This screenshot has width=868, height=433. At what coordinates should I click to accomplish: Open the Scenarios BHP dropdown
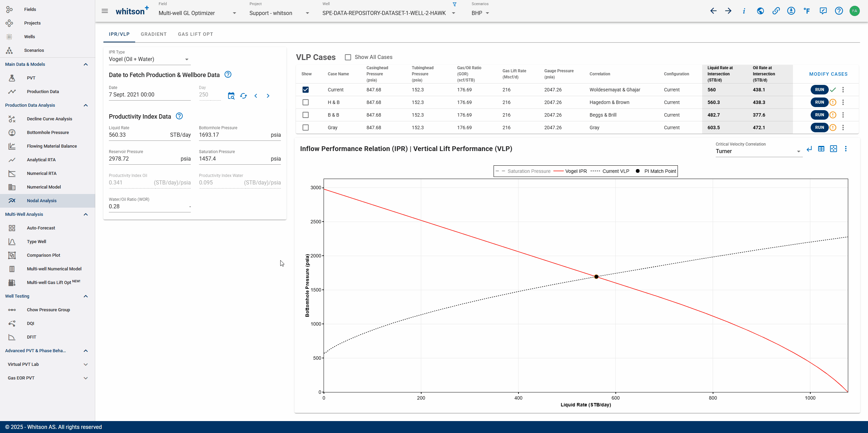[x=480, y=13]
